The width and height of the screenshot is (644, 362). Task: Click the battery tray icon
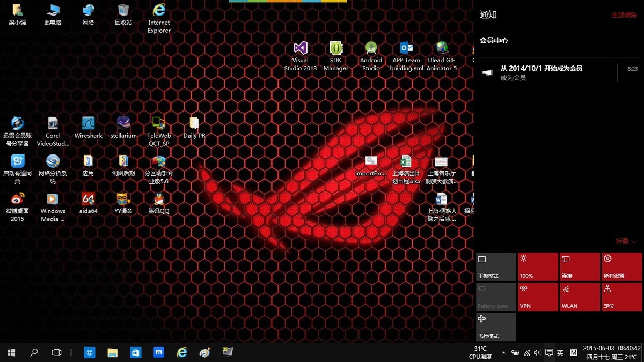pos(515,353)
